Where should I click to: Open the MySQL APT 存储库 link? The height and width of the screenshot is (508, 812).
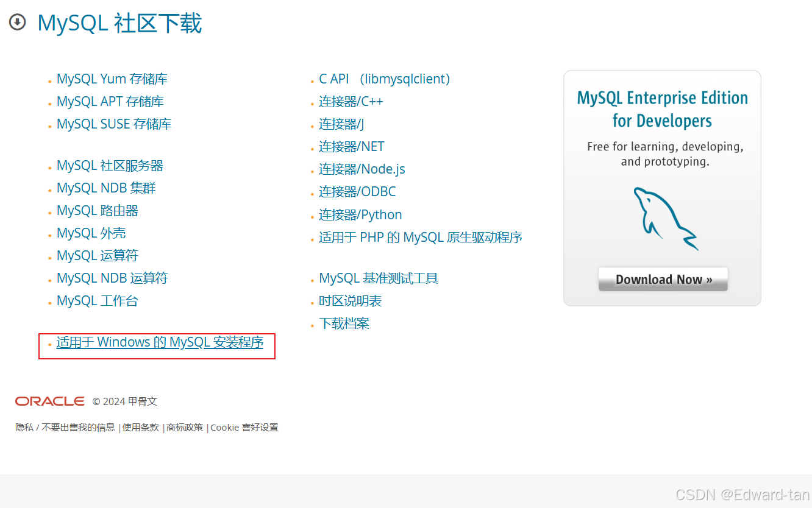110,102
